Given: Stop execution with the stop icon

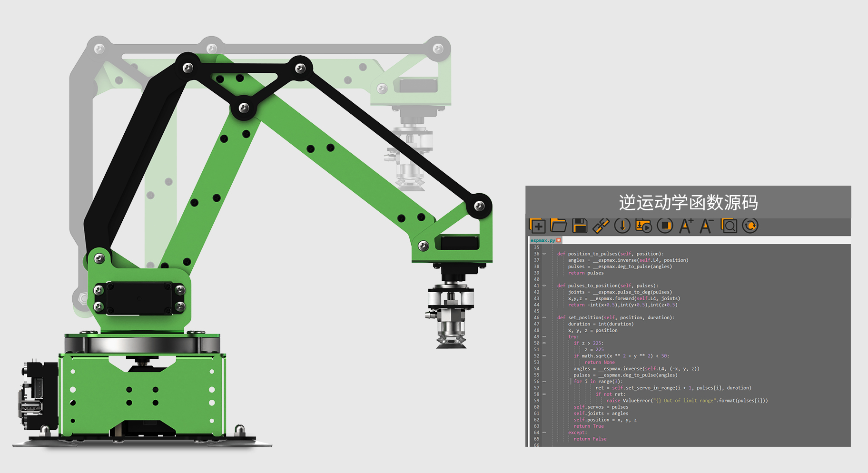Looking at the screenshot, I should coord(665,226).
